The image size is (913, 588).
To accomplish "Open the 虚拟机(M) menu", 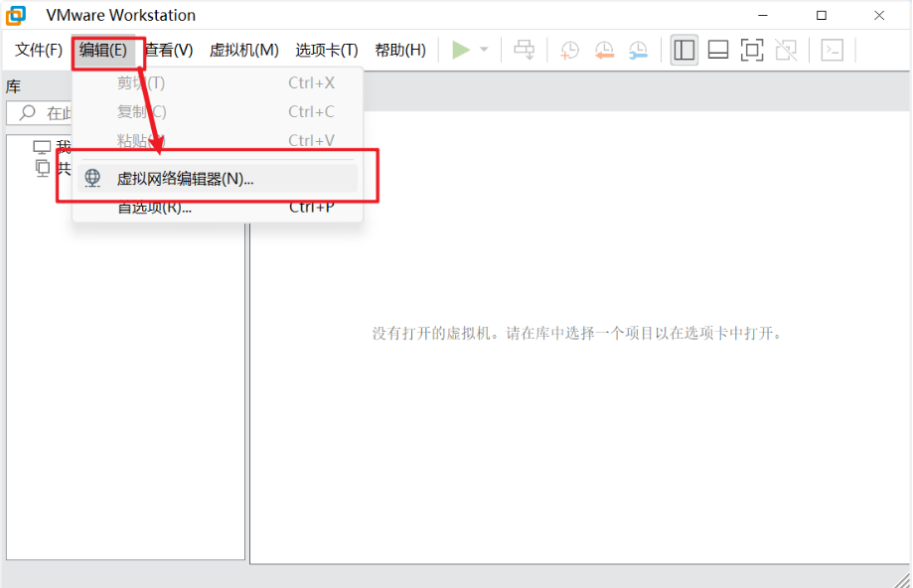I will coord(244,50).
